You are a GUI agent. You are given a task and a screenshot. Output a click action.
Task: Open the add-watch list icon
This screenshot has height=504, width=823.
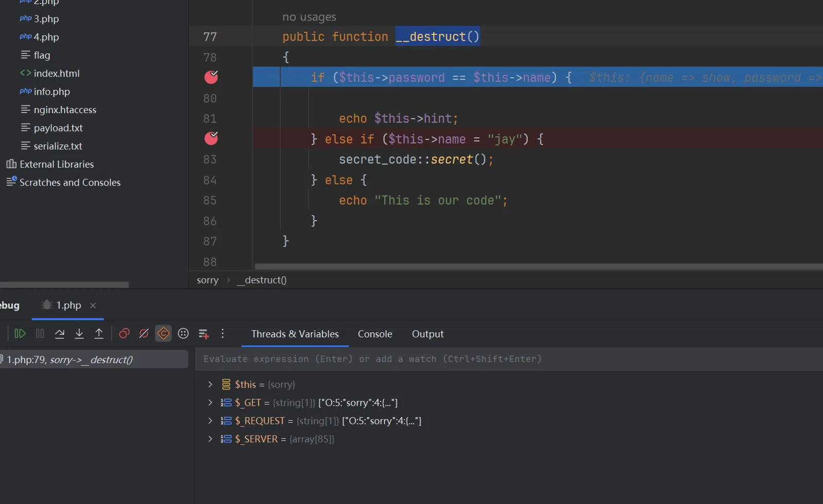tap(204, 334)
